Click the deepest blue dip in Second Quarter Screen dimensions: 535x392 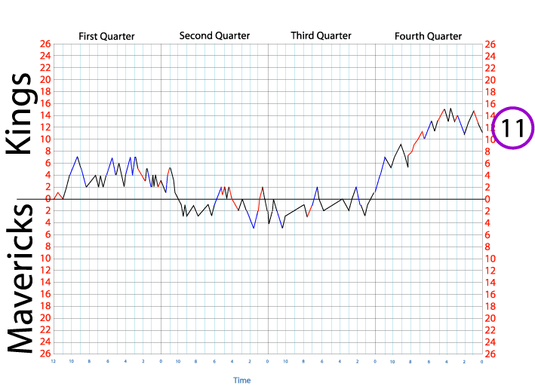pos(254,228)
